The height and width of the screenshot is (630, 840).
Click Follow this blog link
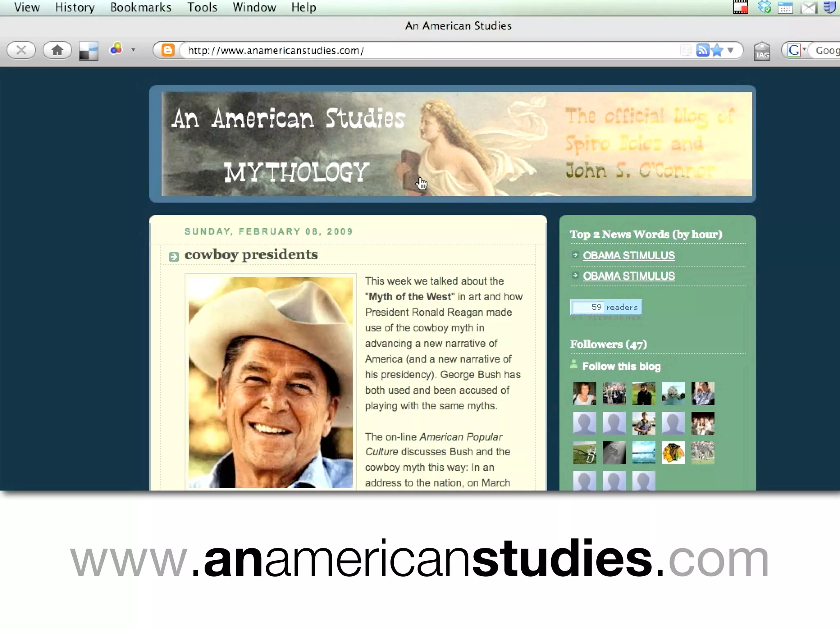click(621, 366)
